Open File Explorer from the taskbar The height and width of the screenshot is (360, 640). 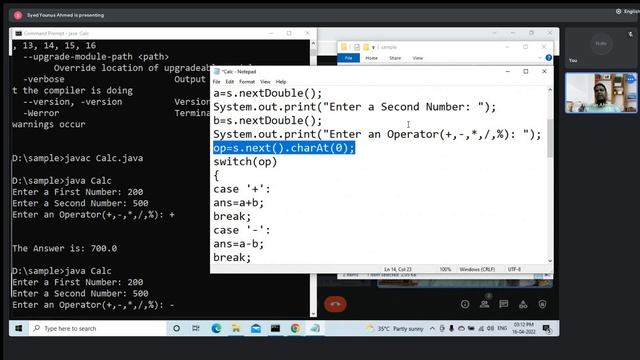[x=236, y=328]
